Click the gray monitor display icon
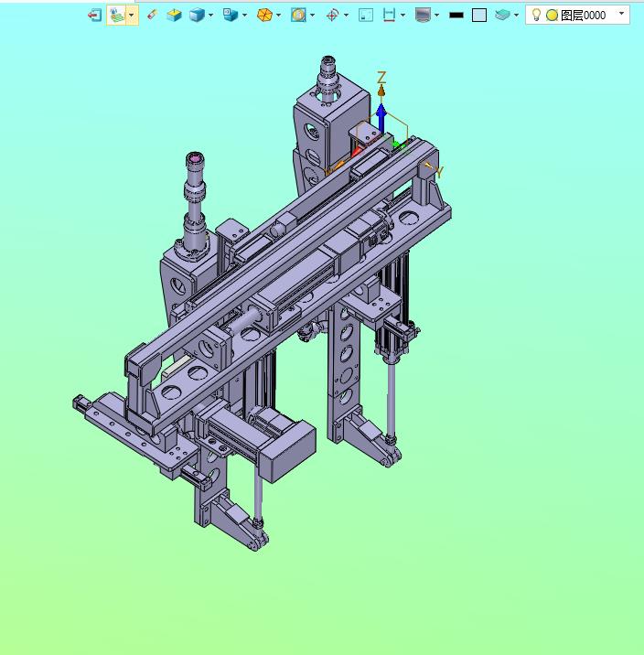644x655 pixels. pyautogui.click(x=423, y=15)
